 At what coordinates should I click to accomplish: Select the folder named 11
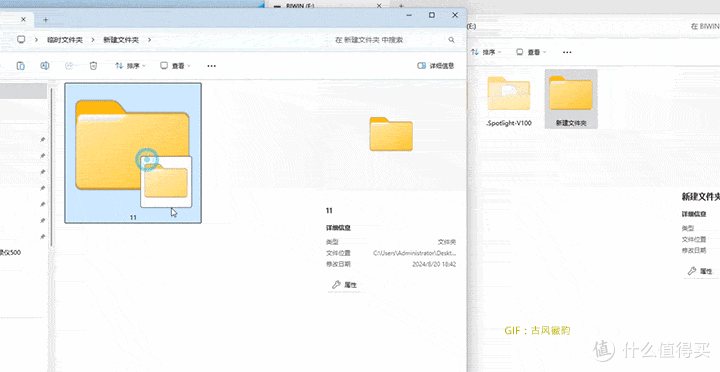(x=133, y=153)
